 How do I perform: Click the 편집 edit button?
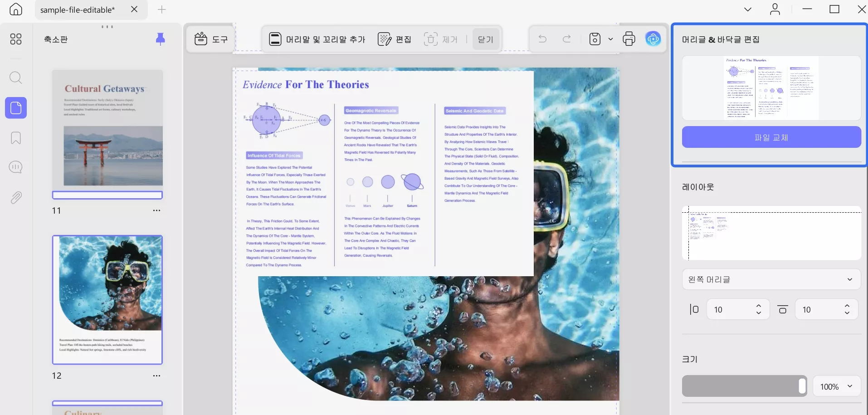tap(395, 39)
